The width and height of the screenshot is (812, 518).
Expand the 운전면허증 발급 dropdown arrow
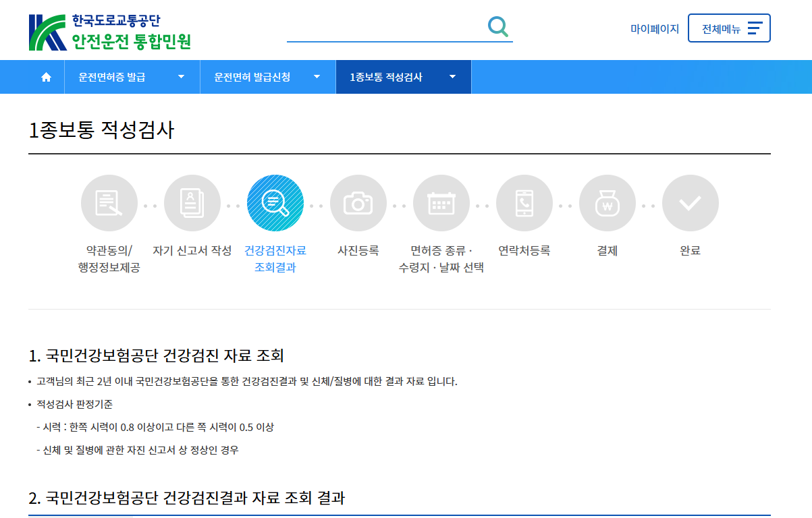pos(180,76)
